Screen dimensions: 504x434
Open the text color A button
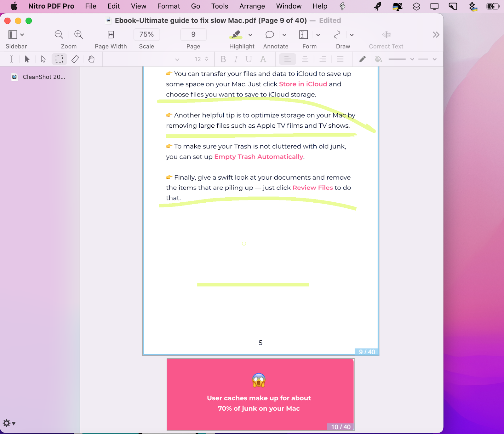point(263,59)
